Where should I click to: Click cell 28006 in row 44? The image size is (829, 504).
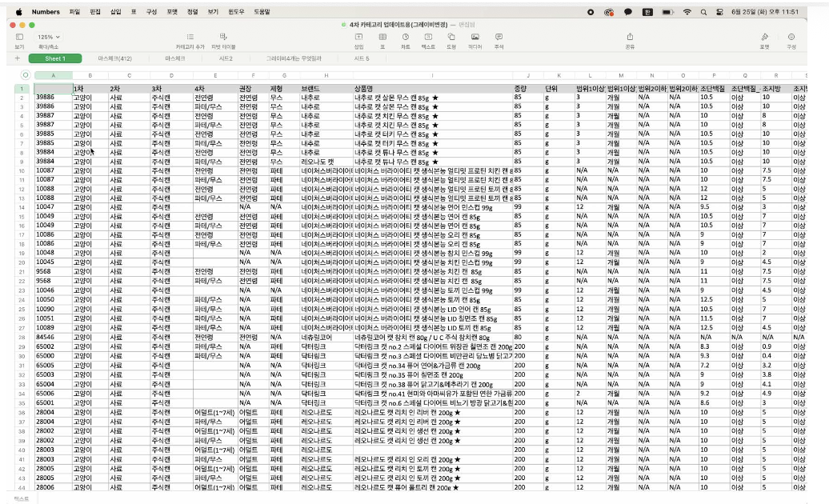[53, 487]
